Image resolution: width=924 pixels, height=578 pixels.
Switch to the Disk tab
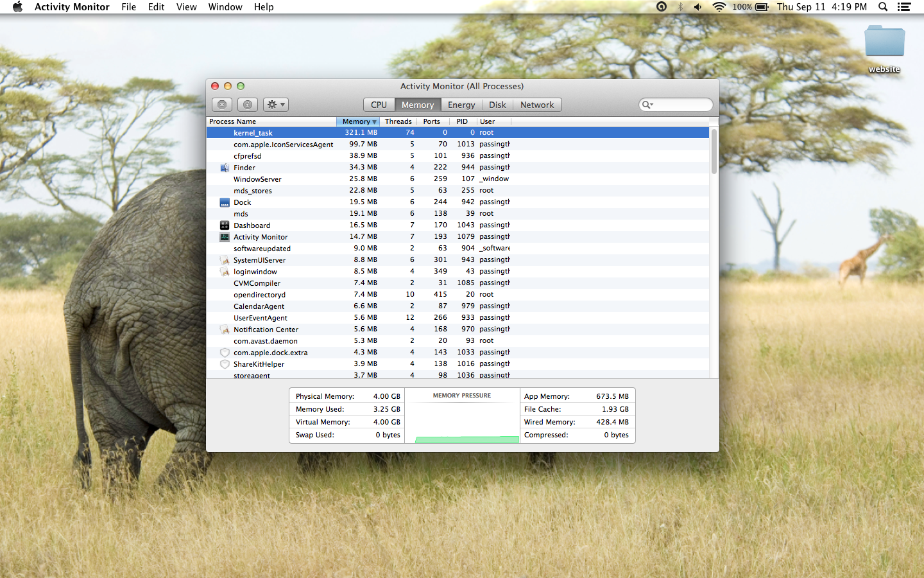497,105
